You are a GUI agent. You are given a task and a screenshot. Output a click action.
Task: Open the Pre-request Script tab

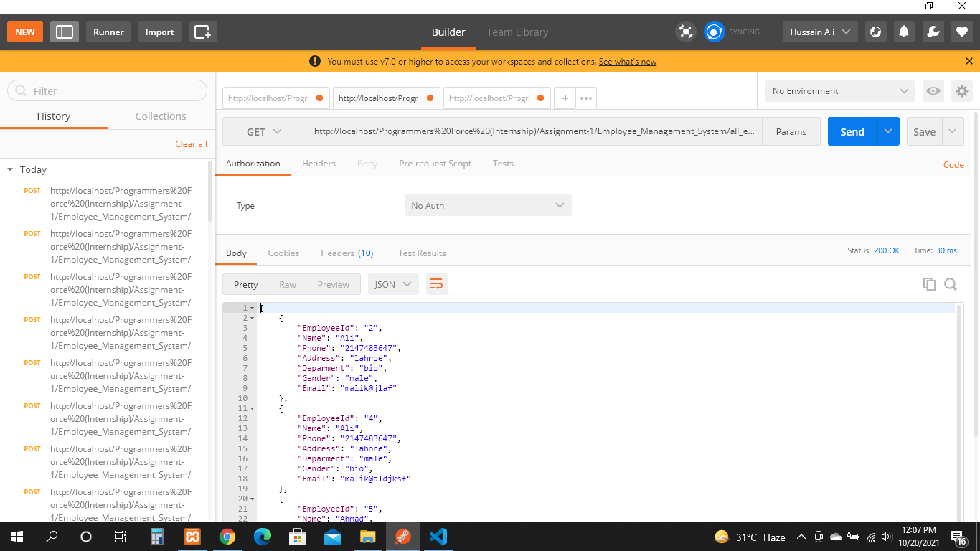click(435, 164)
